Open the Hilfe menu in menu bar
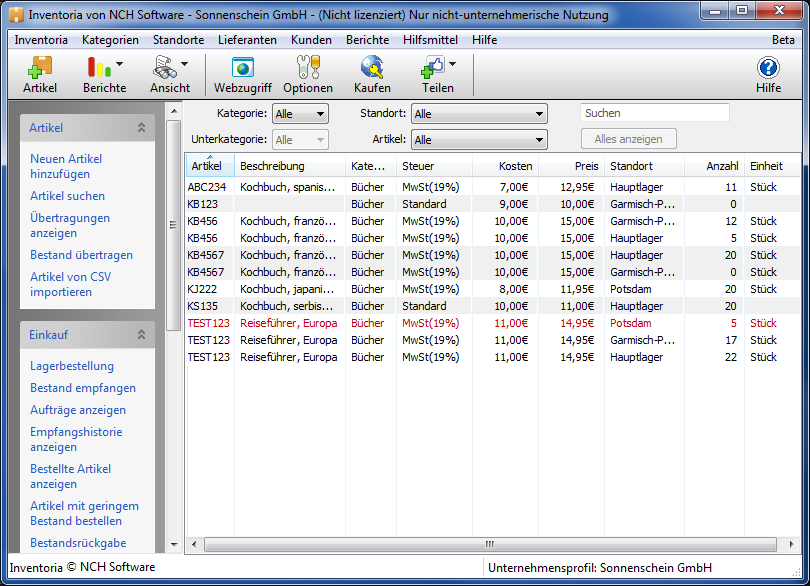Viewport: 810px width, 586px height. [x=484, y=40]
